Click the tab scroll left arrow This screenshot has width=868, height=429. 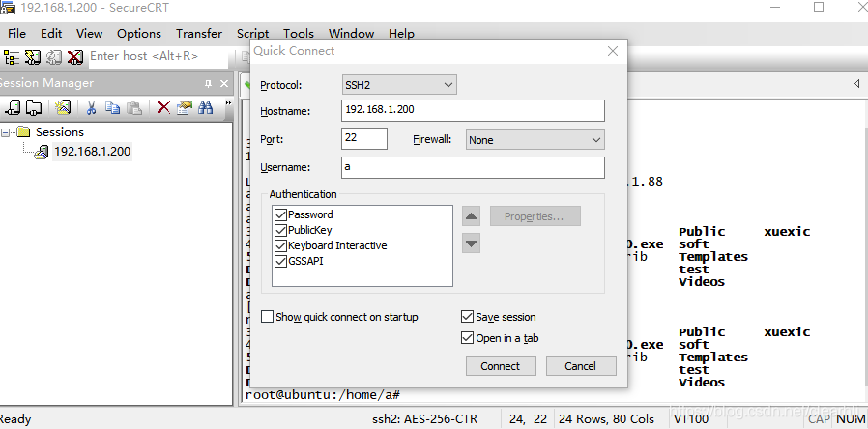coord(856,84)
